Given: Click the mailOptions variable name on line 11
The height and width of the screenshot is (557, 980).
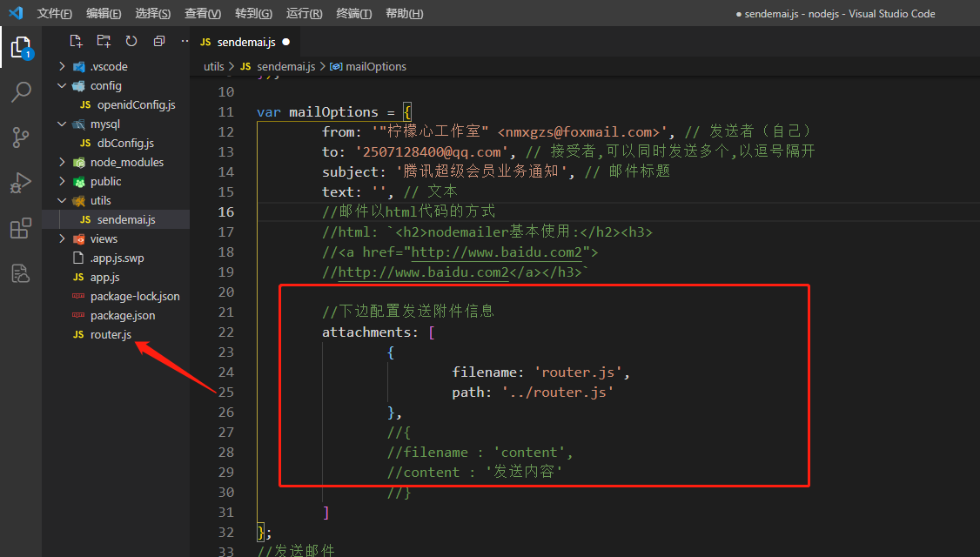Looking at the screenshot, I should pos(333,112).
